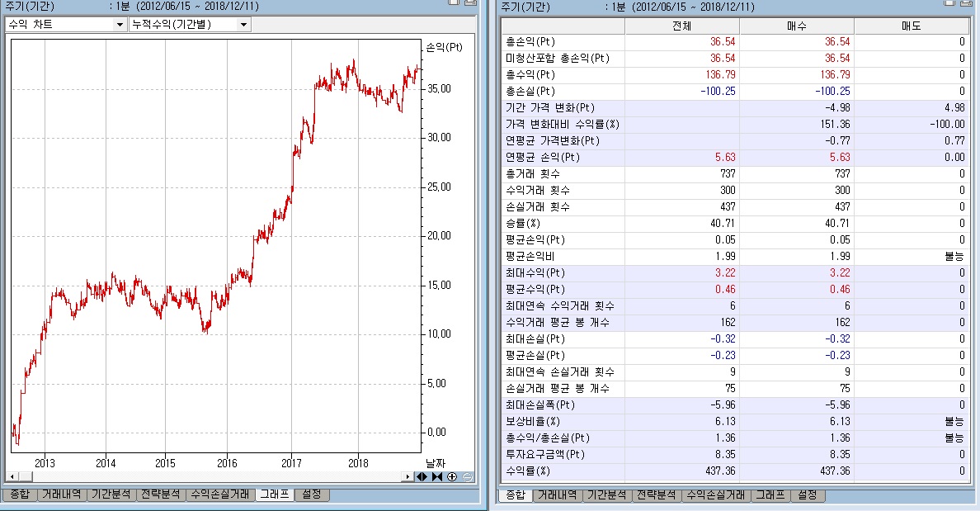Click the narrow chart spacing arrows icon
Image resolution: width=980 pixels, height=511 pixels.
[436, 476]
